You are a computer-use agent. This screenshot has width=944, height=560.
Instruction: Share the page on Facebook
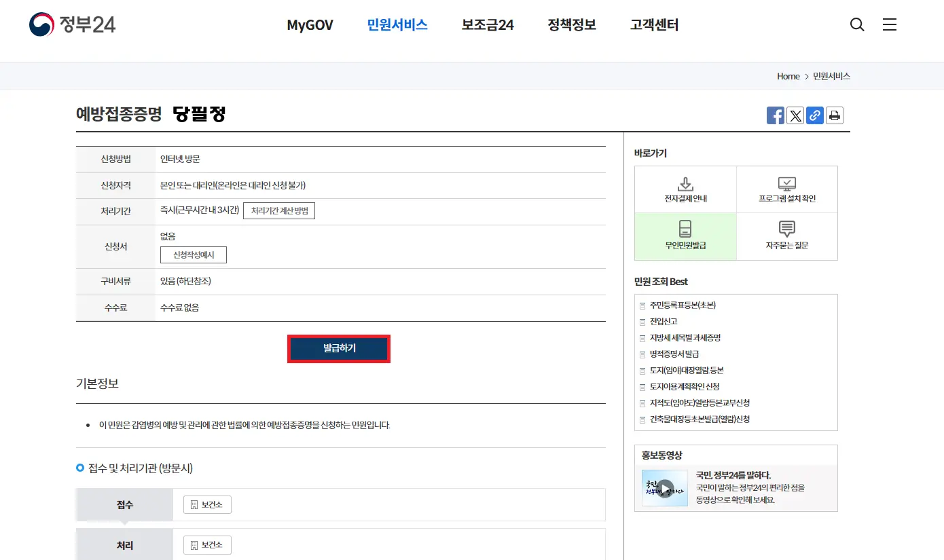click(x=775, y=115)
